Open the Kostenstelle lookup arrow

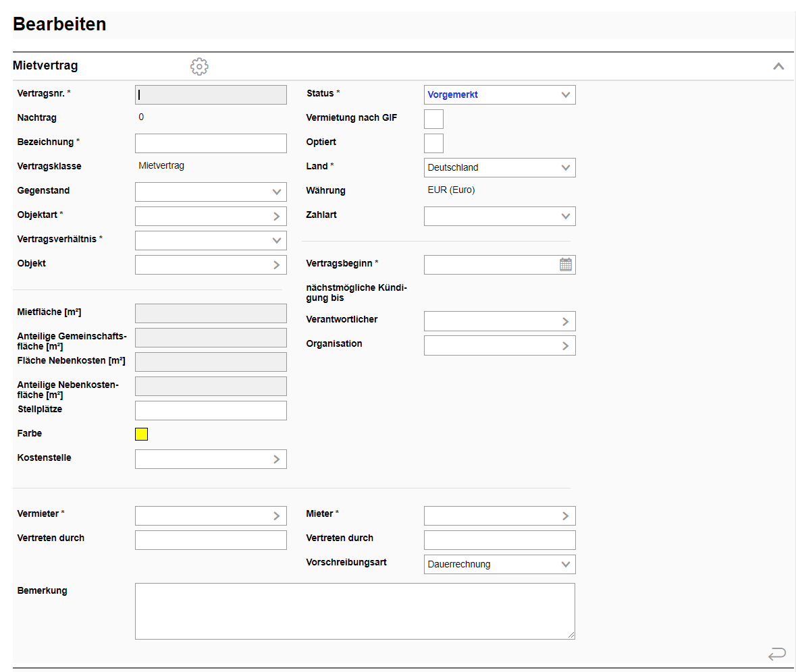(276, 459)
